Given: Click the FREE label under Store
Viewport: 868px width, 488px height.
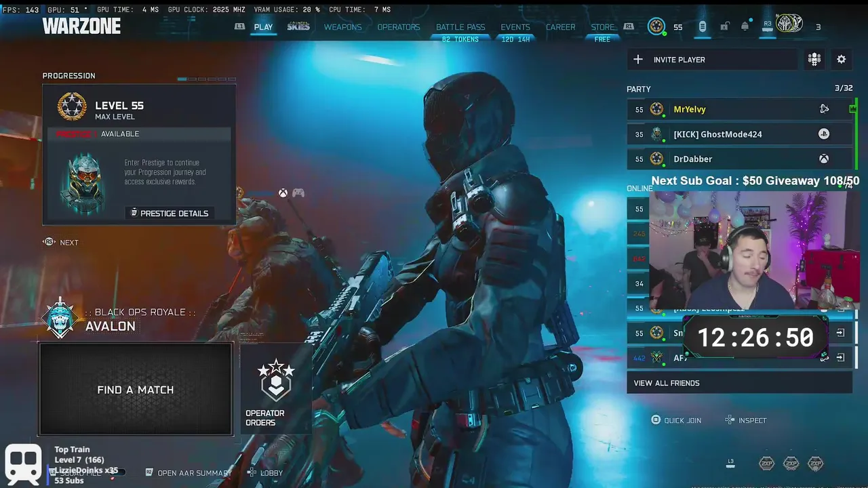Looking at the screenshot, I should coord(602,39).
